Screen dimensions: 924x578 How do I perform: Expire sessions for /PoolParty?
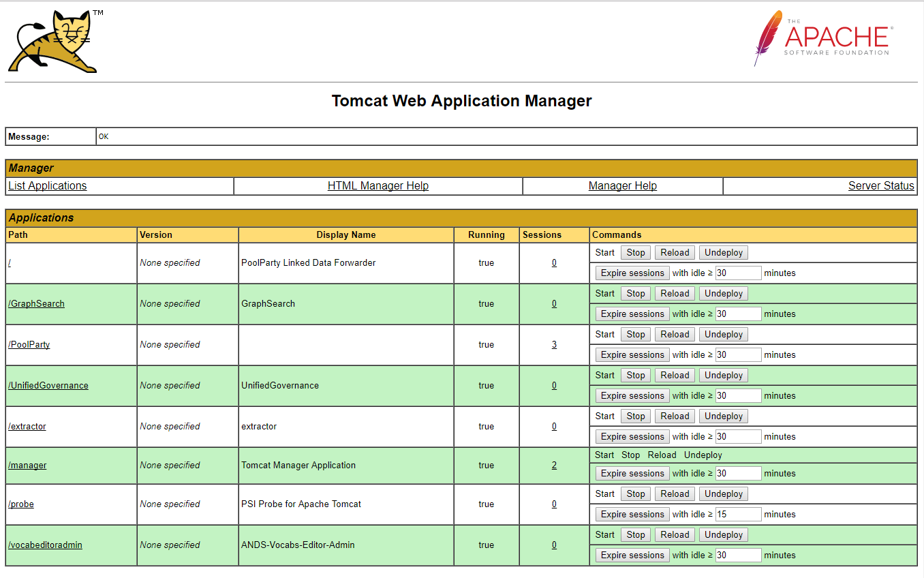click(632, 354)
